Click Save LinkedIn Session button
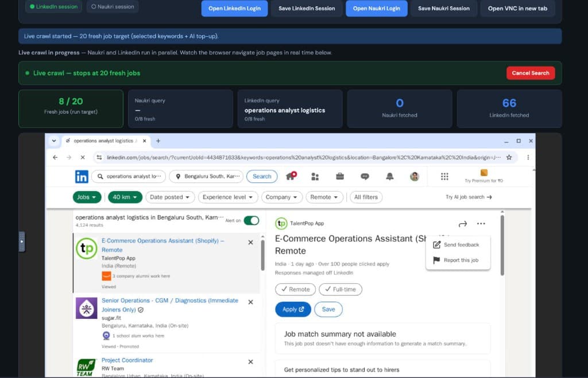 pos(307,8)
